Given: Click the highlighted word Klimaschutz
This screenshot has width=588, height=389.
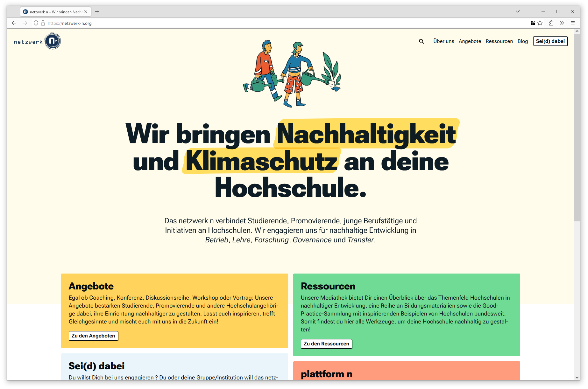Looking at the screenshot, I should (261, 161).
